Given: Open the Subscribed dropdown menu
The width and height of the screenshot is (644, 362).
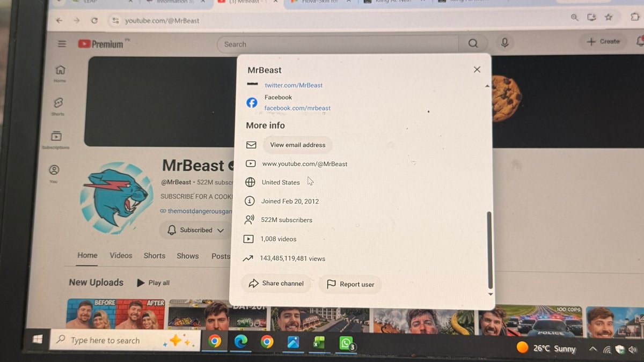Looking at the screenshot, I should coord(195,230).
